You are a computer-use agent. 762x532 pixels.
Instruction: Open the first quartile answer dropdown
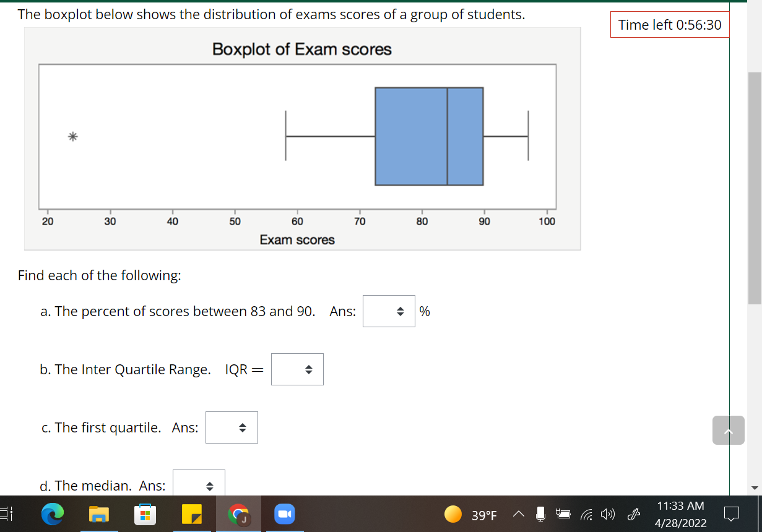pos(232,427)
